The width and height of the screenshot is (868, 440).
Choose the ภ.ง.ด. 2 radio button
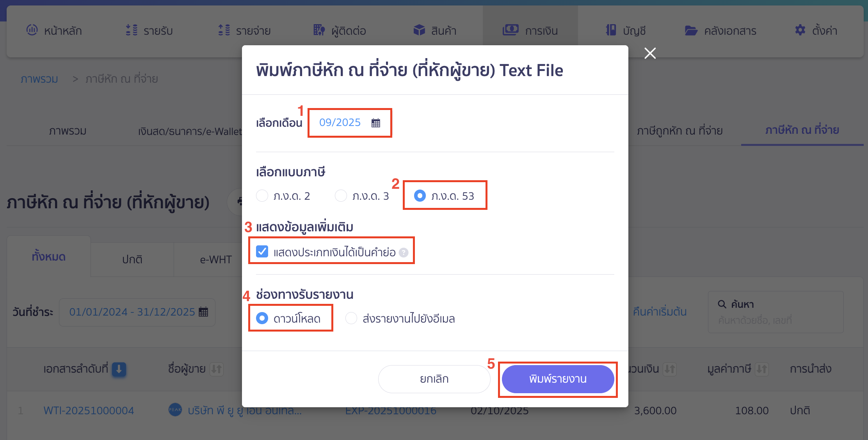point(262,196)
